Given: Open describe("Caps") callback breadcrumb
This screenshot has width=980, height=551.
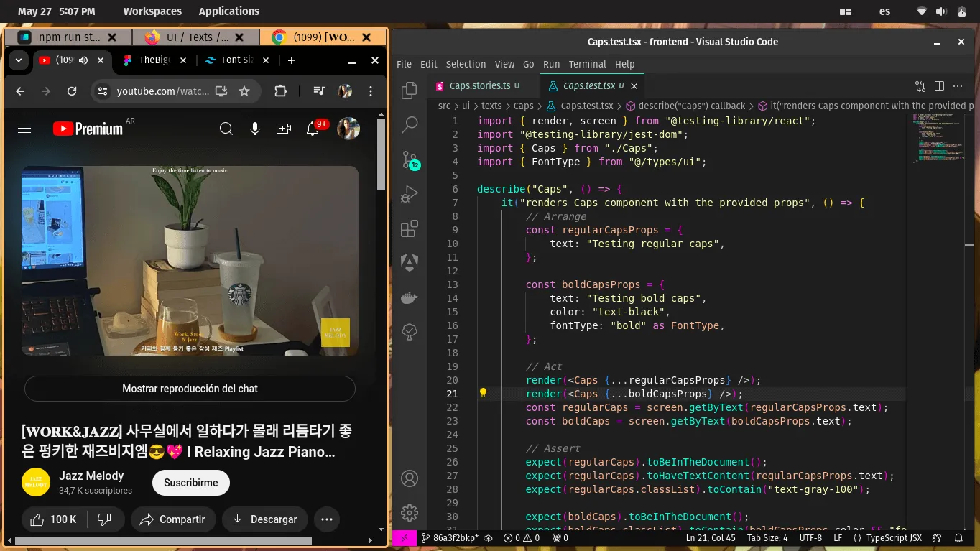Looking at the screenshot, I should click(x=685, y=106).
